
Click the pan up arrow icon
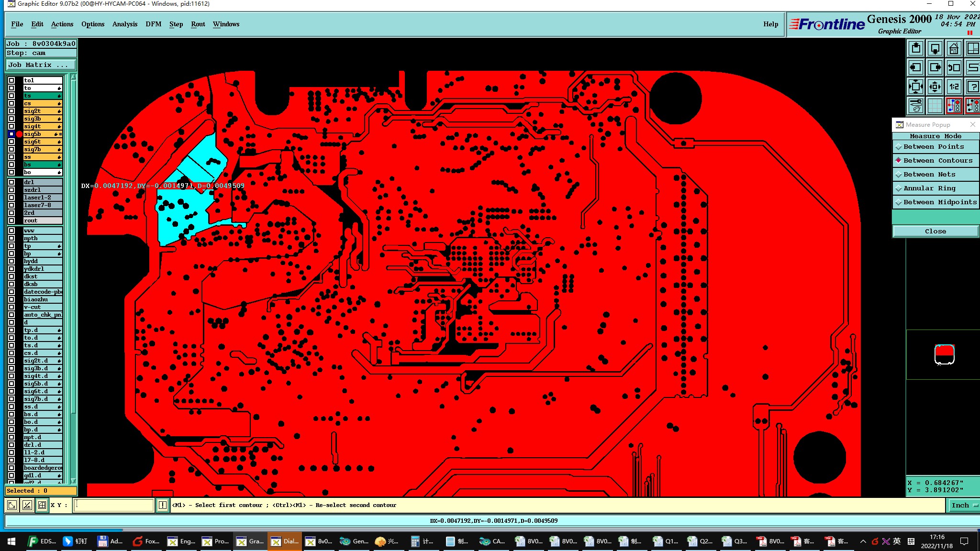pos(916,48)
